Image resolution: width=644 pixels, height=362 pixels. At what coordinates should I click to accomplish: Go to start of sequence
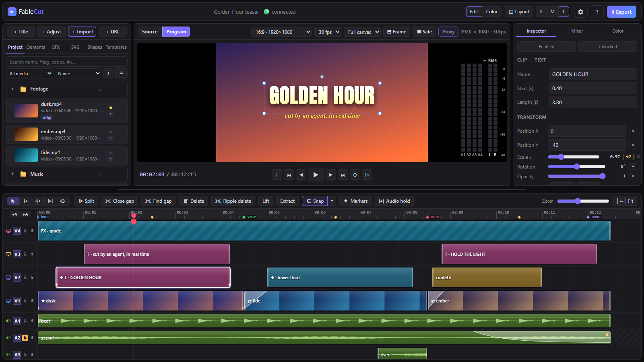tap(289, 175)
